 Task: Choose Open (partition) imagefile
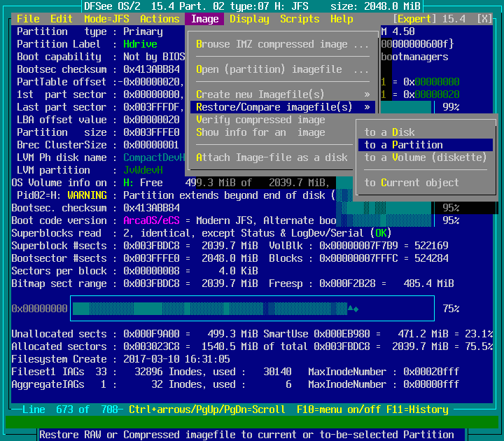pos(282,69)
